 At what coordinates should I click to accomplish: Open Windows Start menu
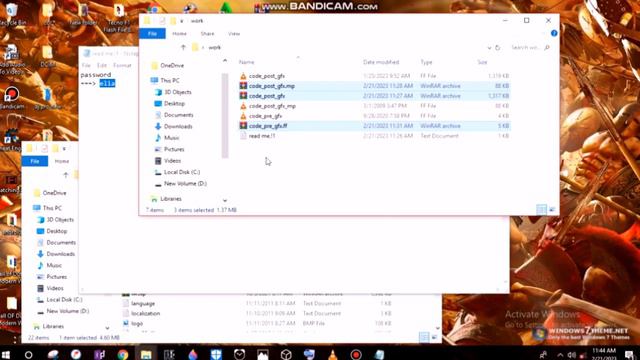pos(6,354)
